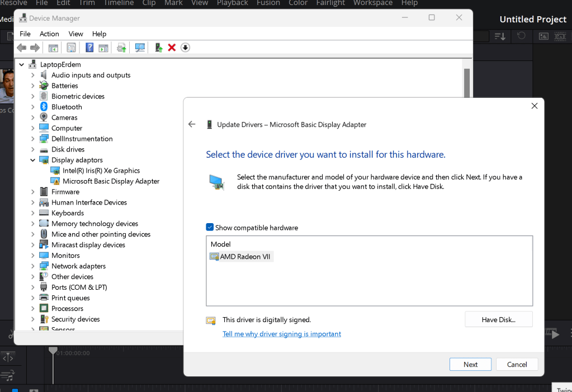Uncheck Show compatible hardware checkbox

click(210, 228)
